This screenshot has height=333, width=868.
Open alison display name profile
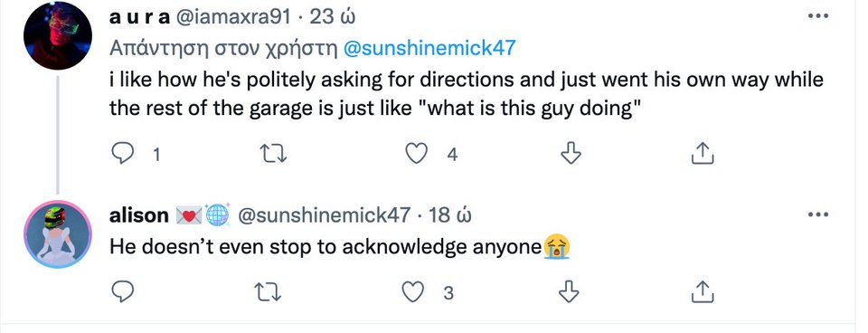tap(139, 215)
